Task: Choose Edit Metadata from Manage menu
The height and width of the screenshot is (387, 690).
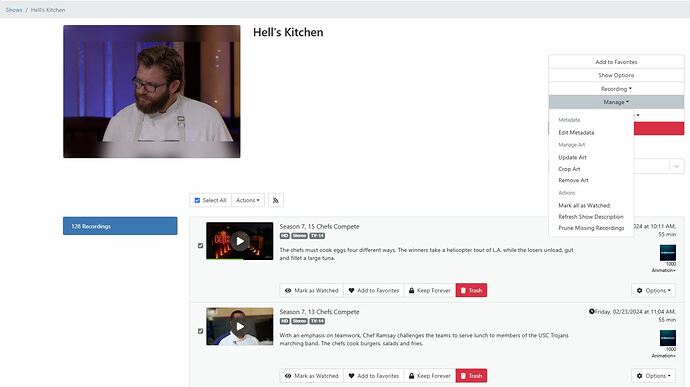Action: click(576, 133)
